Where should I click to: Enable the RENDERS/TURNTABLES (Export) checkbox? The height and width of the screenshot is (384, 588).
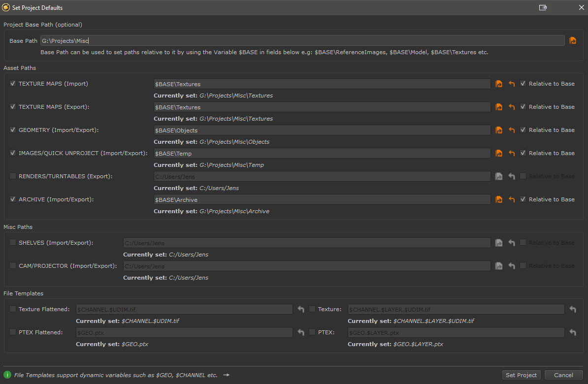point(13,176)
